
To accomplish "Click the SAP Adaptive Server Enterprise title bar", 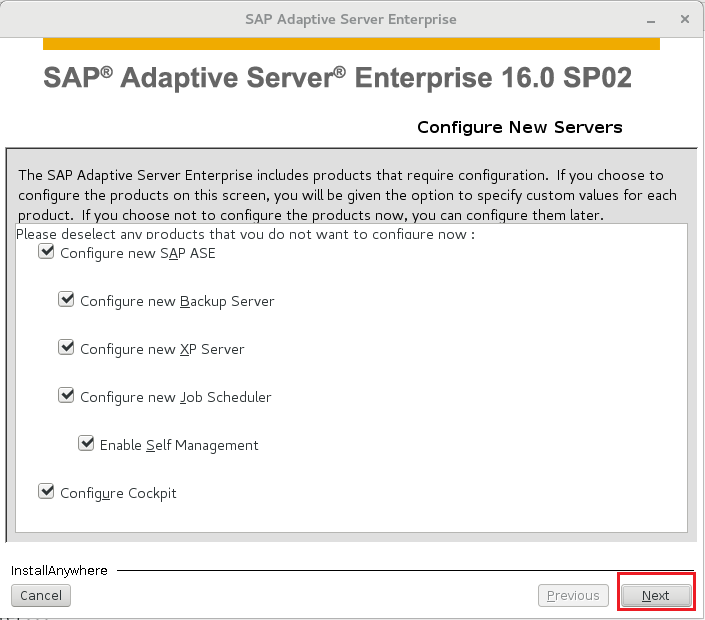I will pos(351,19).
